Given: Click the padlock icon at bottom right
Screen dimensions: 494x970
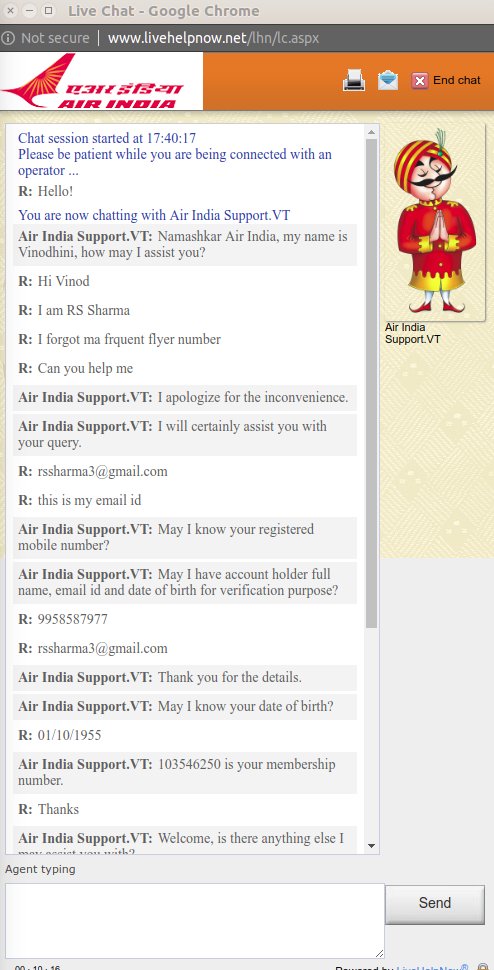Looking at the screenshot, I should pos(483,966).
